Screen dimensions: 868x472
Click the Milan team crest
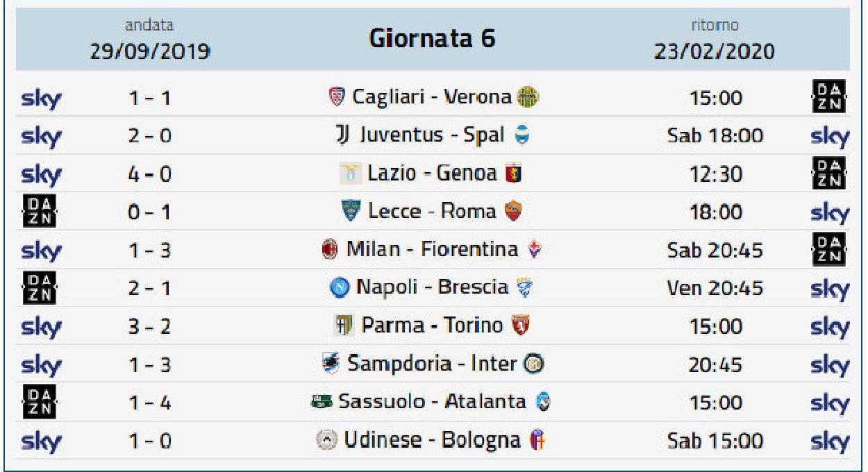328,249
